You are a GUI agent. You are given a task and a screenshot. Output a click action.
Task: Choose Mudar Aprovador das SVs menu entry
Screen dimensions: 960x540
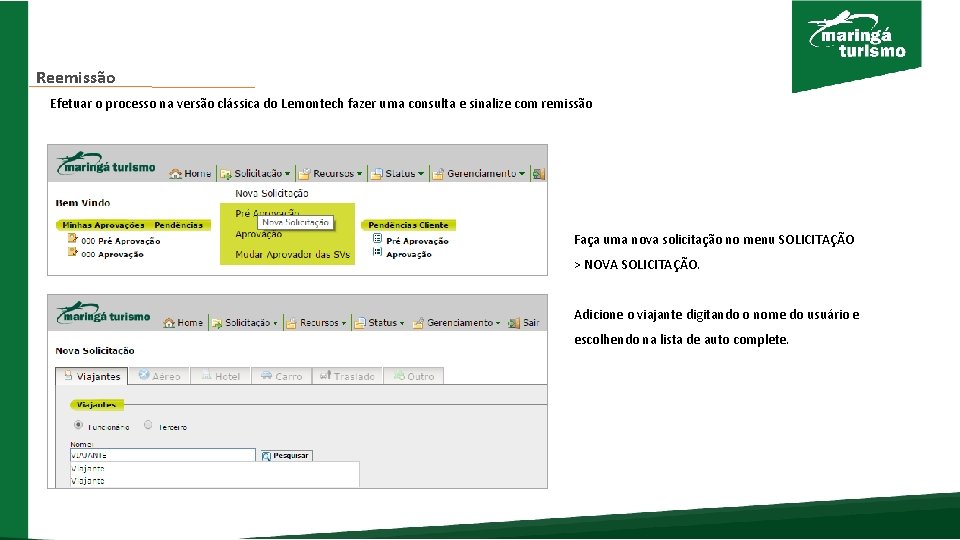pos(293,254)
